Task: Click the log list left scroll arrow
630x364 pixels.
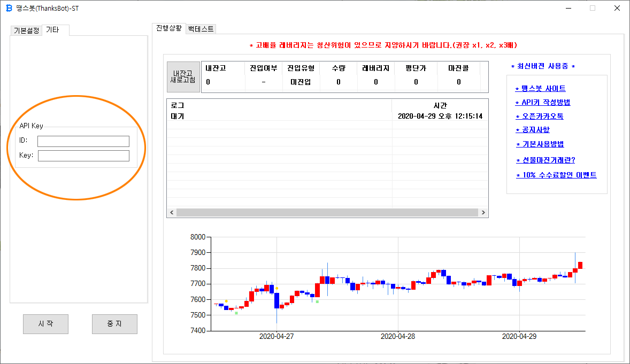Action: point(172,213)
